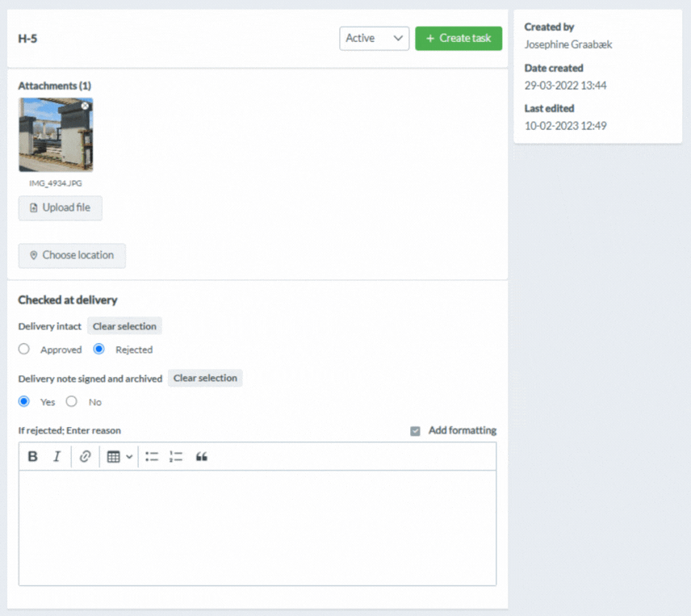Open the IMG_4934.JPG thumbnail

pyautogui.click(x=56, y=135)
